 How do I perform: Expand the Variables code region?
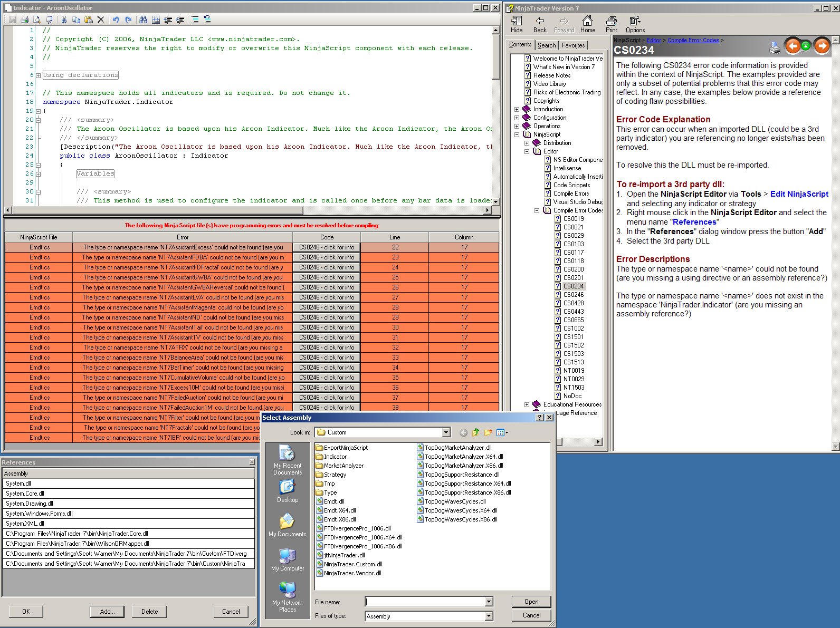coord(38,174)
